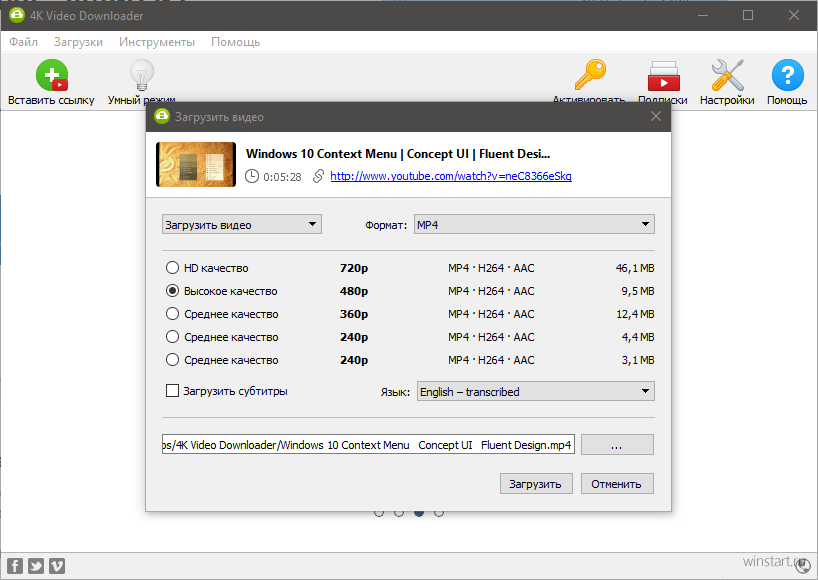Click the filled third page indicator dot

419,514
